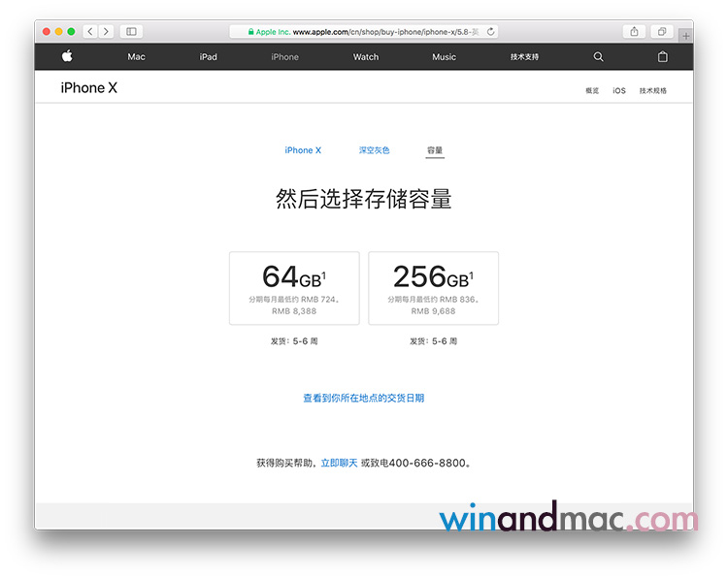Click the Apple logo in navigation bar
Viewport: 728px width, 579px height.
click(x=67, y=56)
